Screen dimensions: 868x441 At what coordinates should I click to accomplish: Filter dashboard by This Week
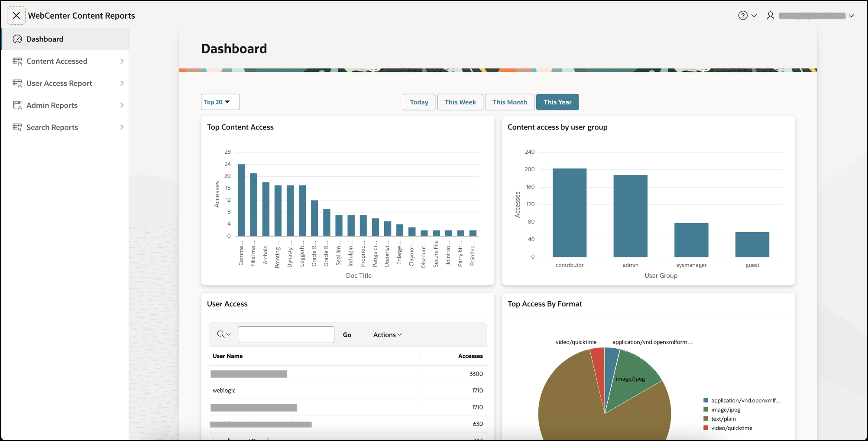[460, 102]
